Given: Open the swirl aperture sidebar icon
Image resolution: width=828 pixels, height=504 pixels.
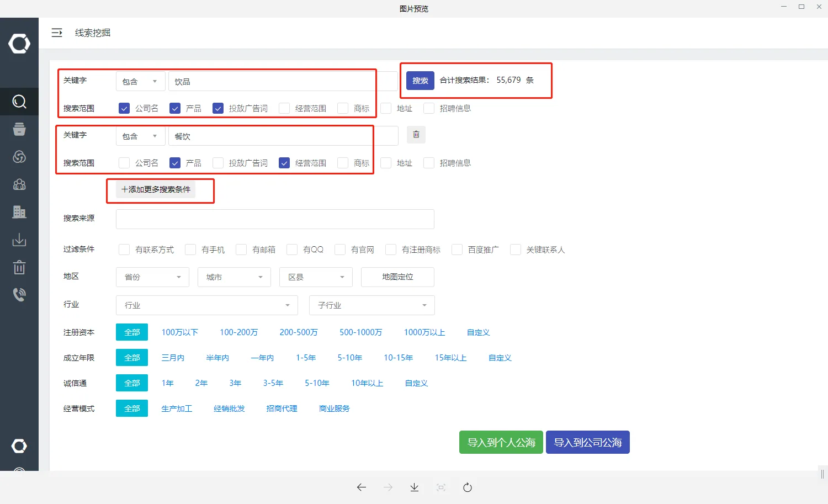Looking at the screenshot, I should tap(19, 157).
